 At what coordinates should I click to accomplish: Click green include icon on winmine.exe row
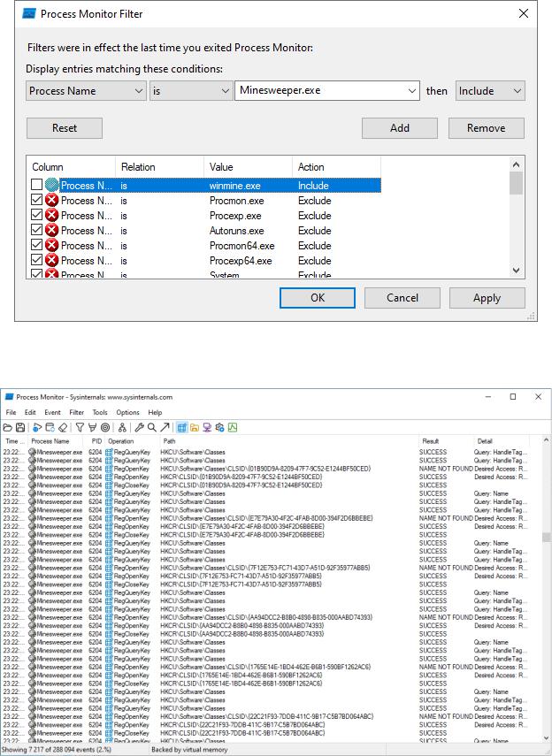click(51, 185)
